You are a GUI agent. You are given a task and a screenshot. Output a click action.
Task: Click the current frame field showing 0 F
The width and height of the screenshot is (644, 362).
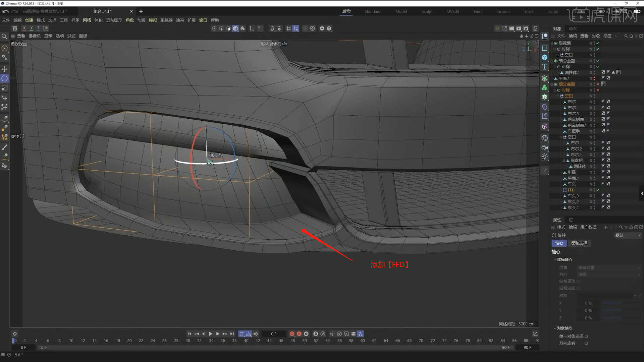click(x=274, y=334)
